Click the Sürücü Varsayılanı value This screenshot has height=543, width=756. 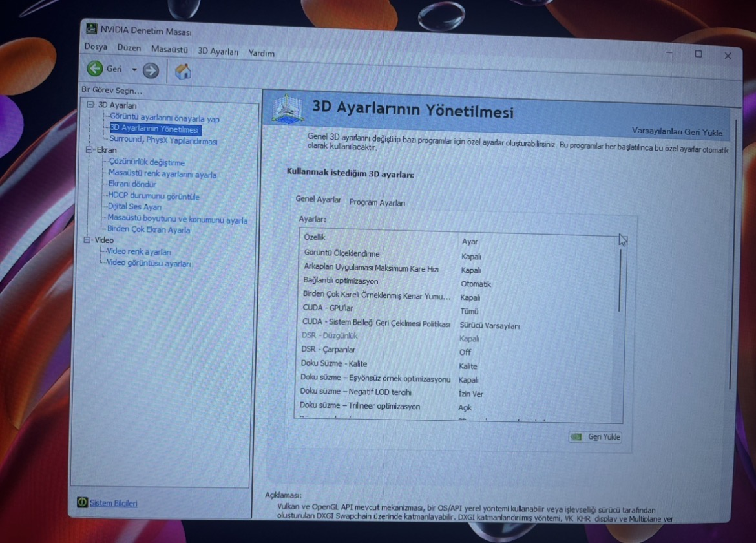[x=490, y=326]
